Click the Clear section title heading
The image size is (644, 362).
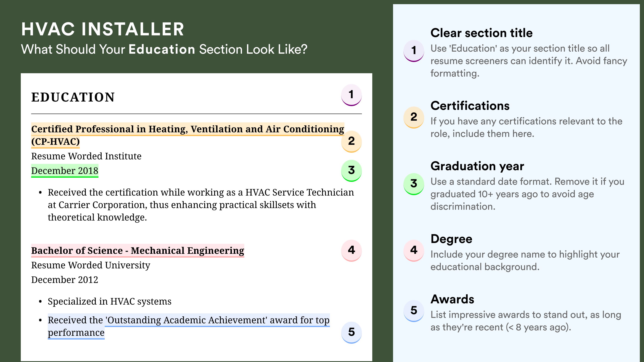(482, 33)
